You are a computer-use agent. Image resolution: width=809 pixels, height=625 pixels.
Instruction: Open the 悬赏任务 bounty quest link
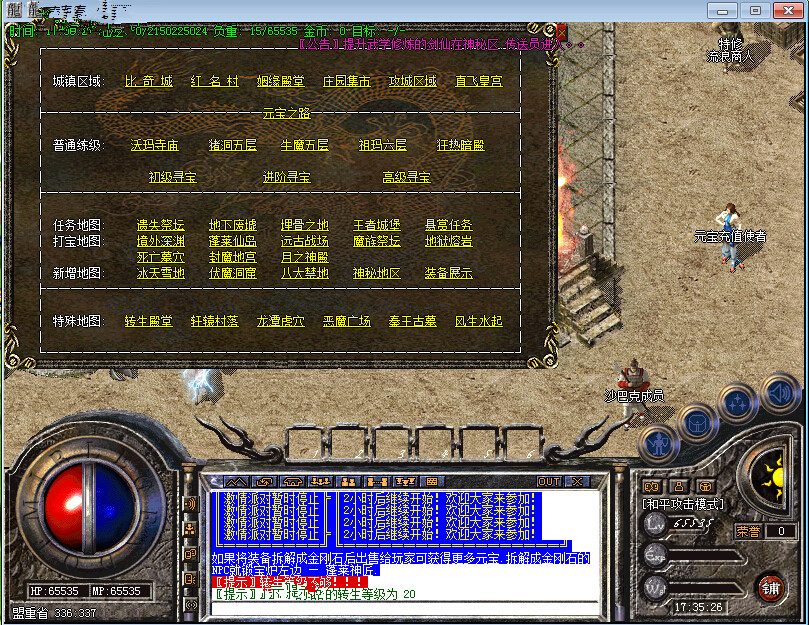pyautogui.click(x=448, y=225)
